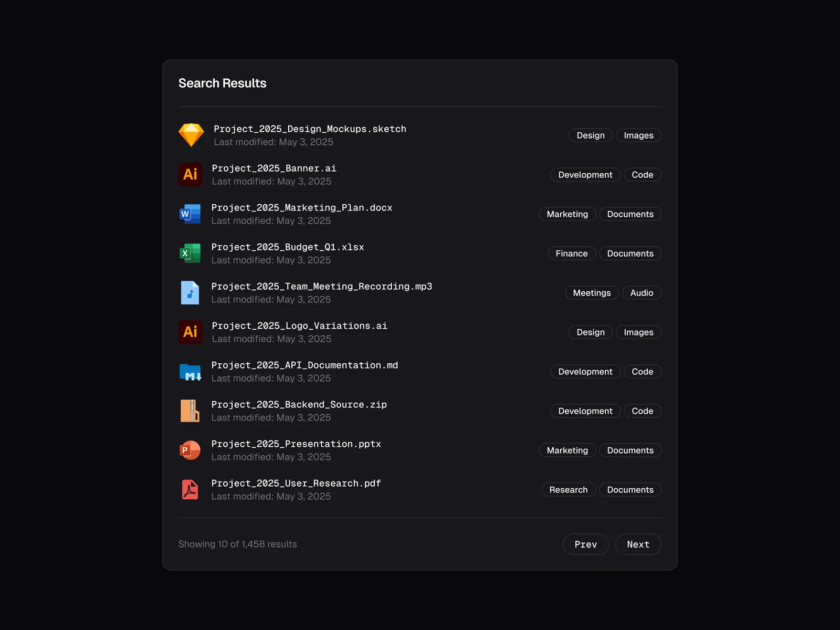Select the Images tag on Design Mockups row
This screenshot has width=840, height=630.
(638, 135)
